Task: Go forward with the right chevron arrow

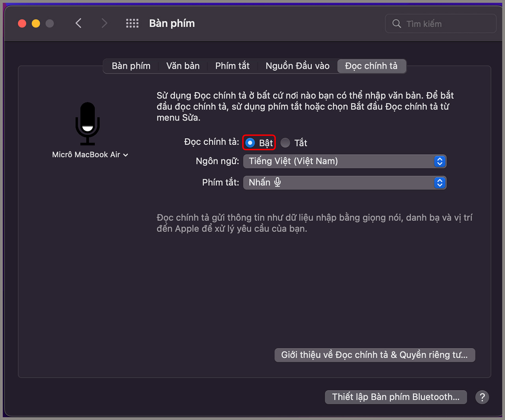Action: click(x=104, y=23)
